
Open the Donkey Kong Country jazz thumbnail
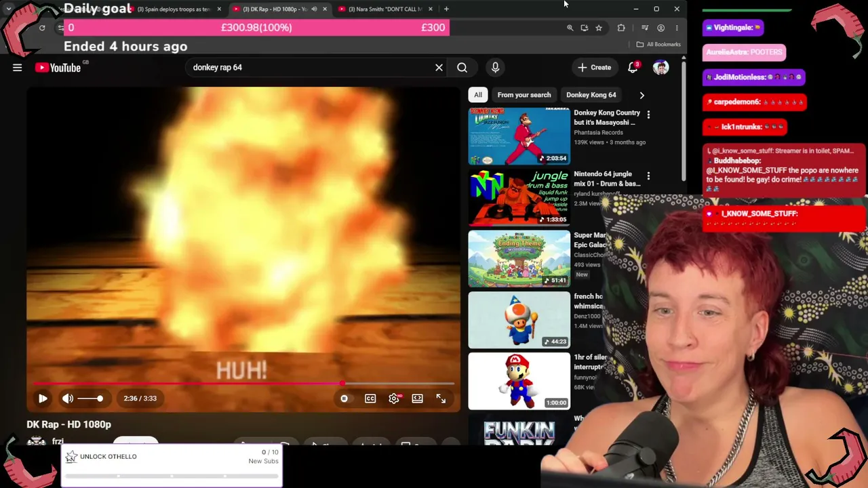click(x=519, y=136)
